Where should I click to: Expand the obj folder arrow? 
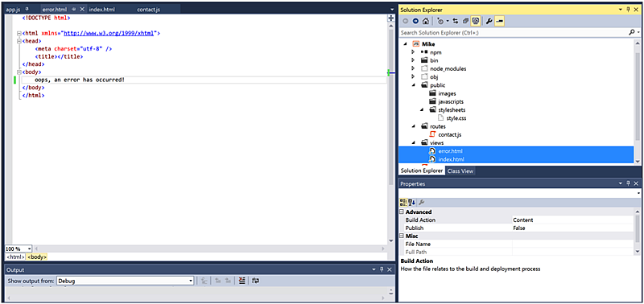[413, 76]
